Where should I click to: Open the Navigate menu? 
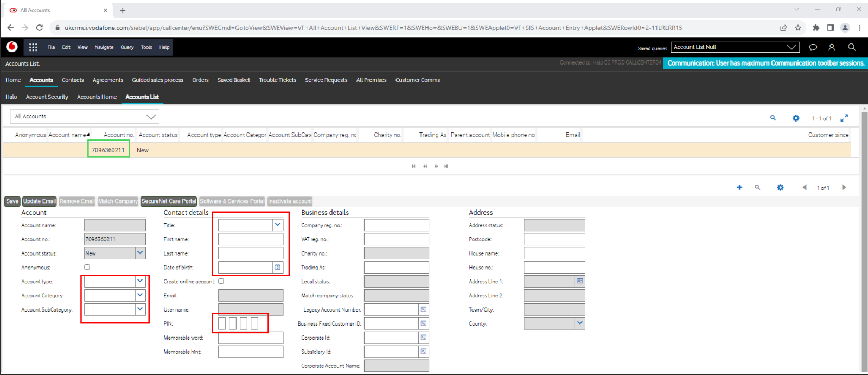(x=104, y=47)
